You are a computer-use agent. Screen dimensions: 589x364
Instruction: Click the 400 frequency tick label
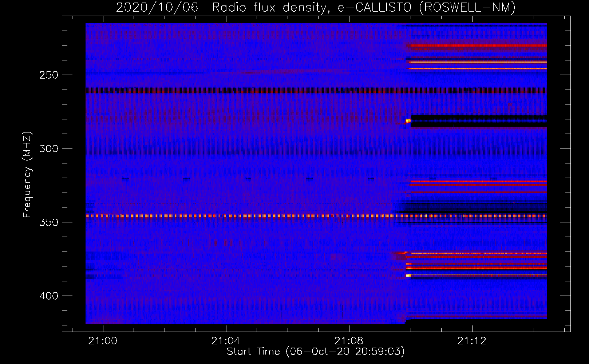[x=48, y=296]
